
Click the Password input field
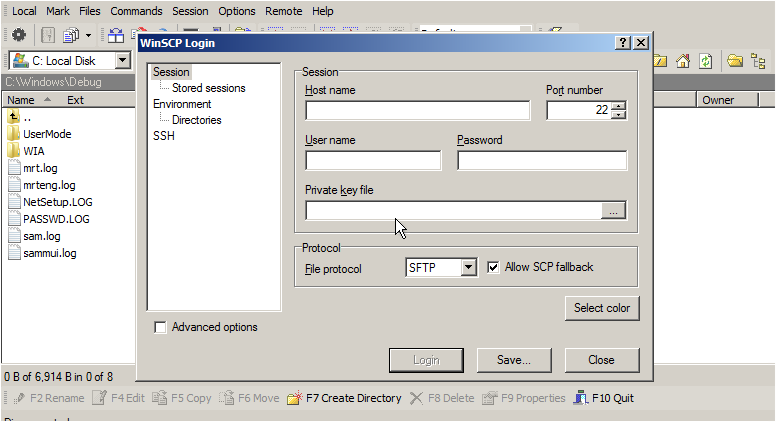[542, 161]
